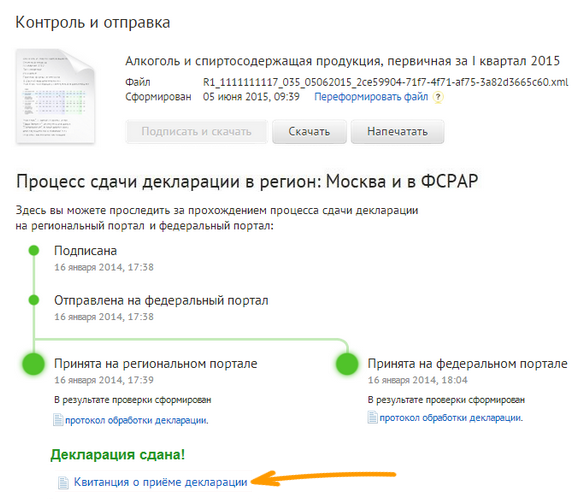Click the document preview thumbnail
This screenshot has width=582, height=502.
pyautogui.click(x=55, y=96)
